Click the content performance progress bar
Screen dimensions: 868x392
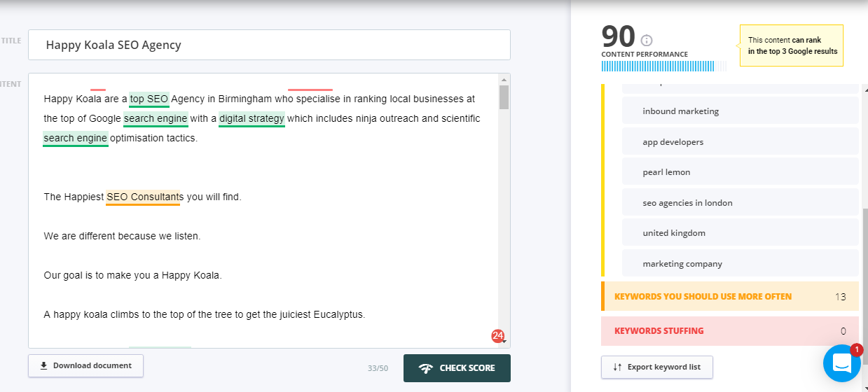point(663,66)
